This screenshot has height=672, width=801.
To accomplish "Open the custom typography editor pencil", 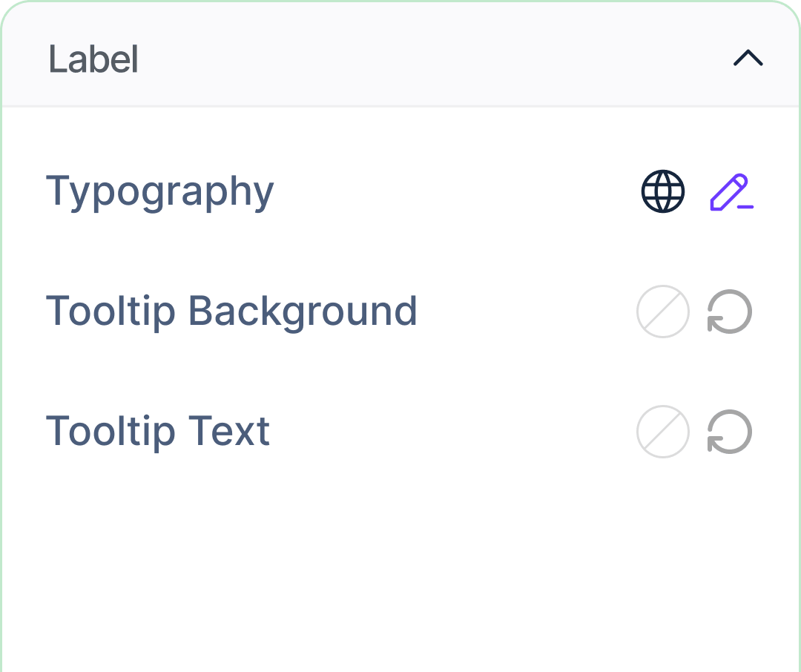I will tap(731, 191).
